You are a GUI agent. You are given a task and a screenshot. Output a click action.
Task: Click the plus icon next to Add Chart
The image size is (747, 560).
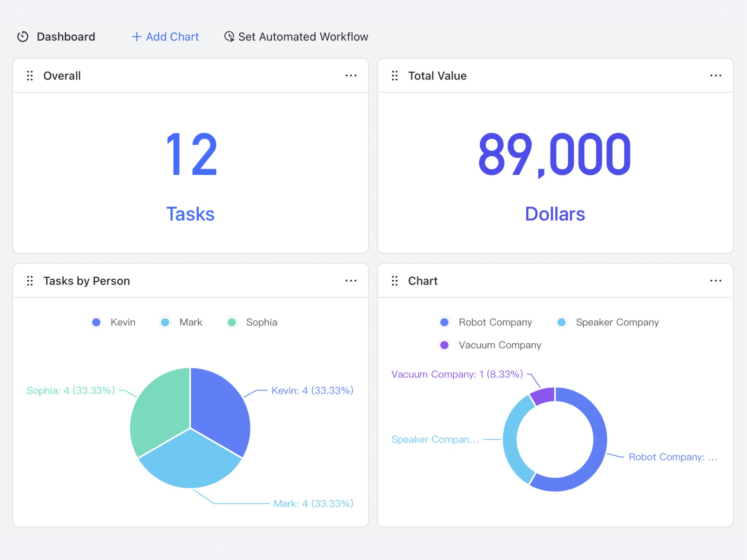tap(136, 36)
